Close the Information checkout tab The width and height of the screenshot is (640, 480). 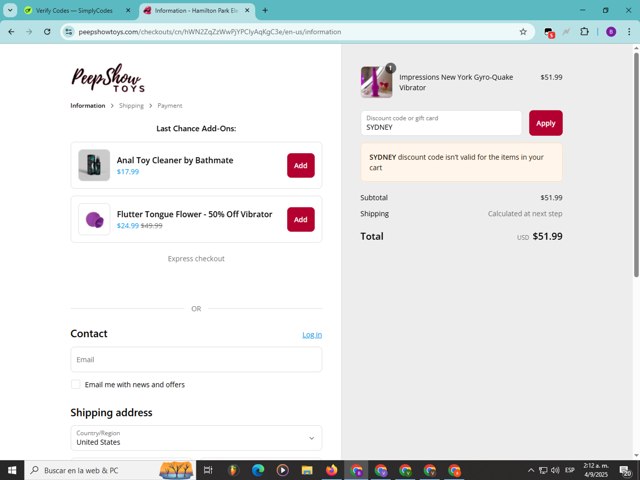point(247,11)
